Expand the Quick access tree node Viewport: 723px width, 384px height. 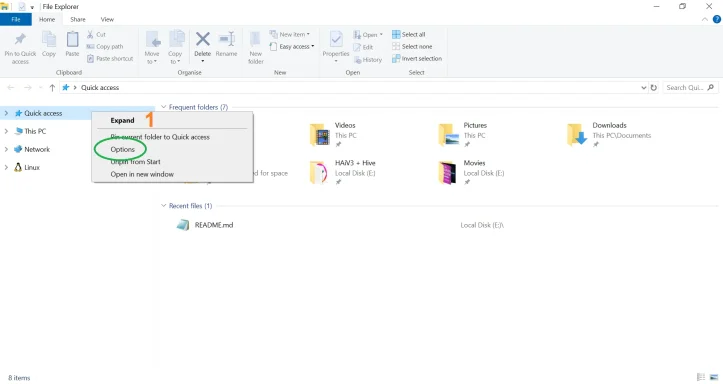(6, 113)
